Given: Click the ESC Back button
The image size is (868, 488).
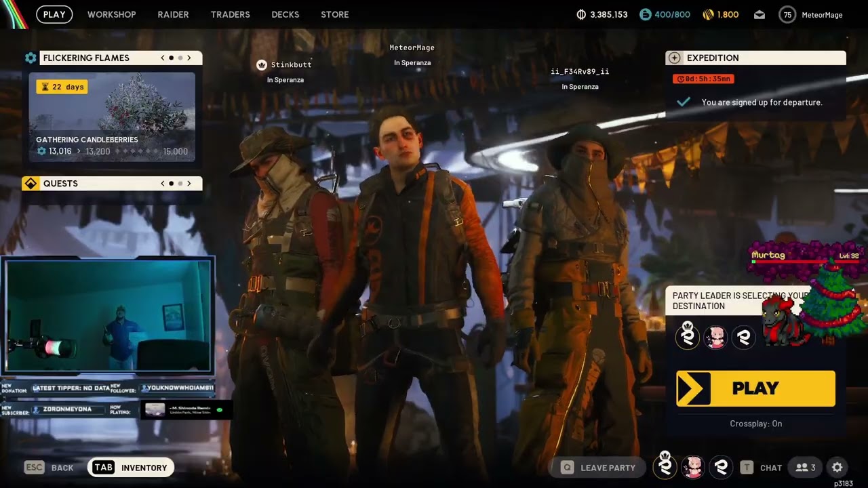Looking at the screenshot, I should coord(49,468).
